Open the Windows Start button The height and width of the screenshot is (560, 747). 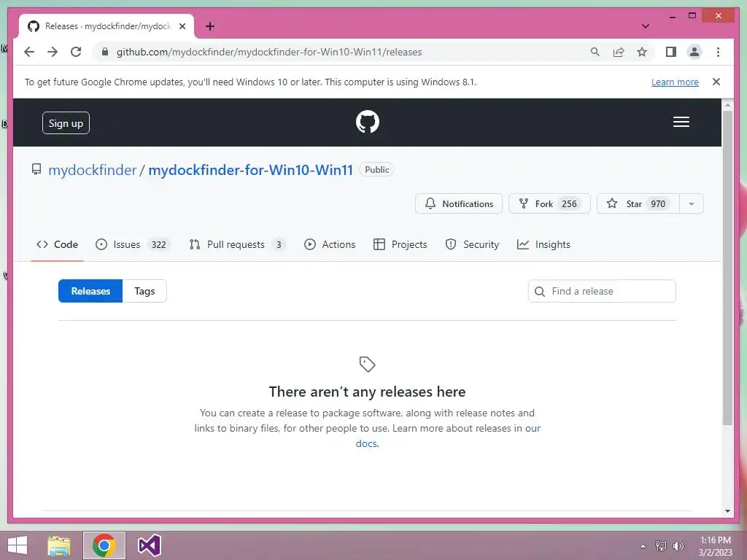pyautogui.click(x=18, y=545)
